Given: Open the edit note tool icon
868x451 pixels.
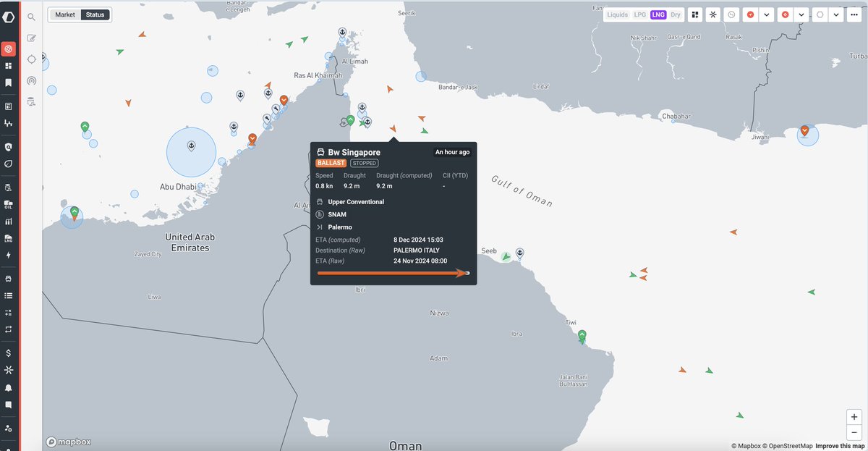Looking at the screenshot, I should (31, 38).
